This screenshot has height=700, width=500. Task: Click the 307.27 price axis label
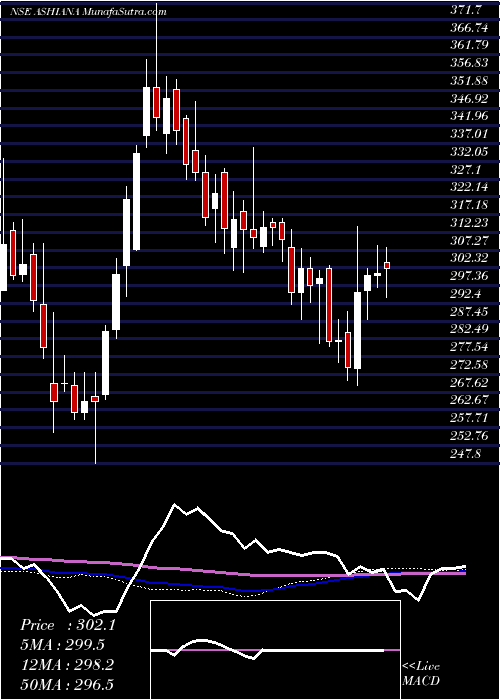[469, 241]
